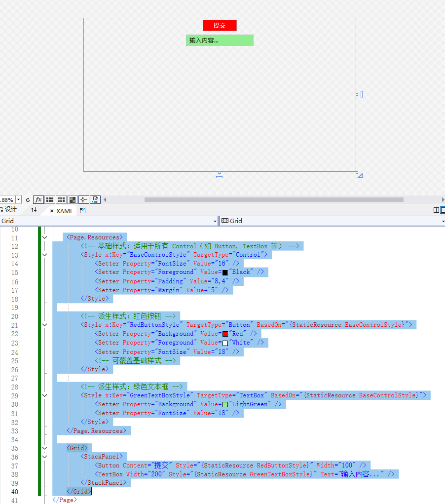Screen dimensions: 445x504
Task: Click the BaseControlStyle key text on line 13
Action: (x=158, y=255)
